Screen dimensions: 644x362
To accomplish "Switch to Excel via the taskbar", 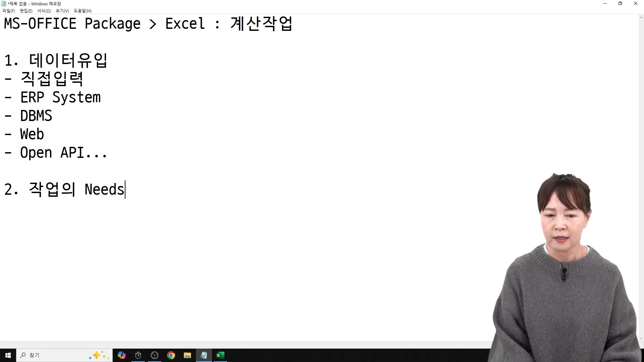I will pos(220,355).
